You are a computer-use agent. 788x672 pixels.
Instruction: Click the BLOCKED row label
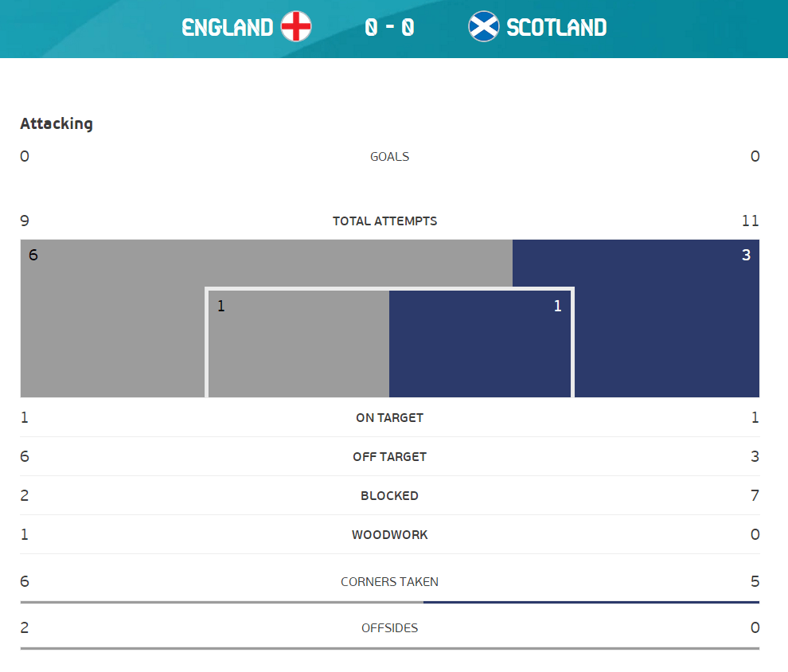[x=389, y=496]
